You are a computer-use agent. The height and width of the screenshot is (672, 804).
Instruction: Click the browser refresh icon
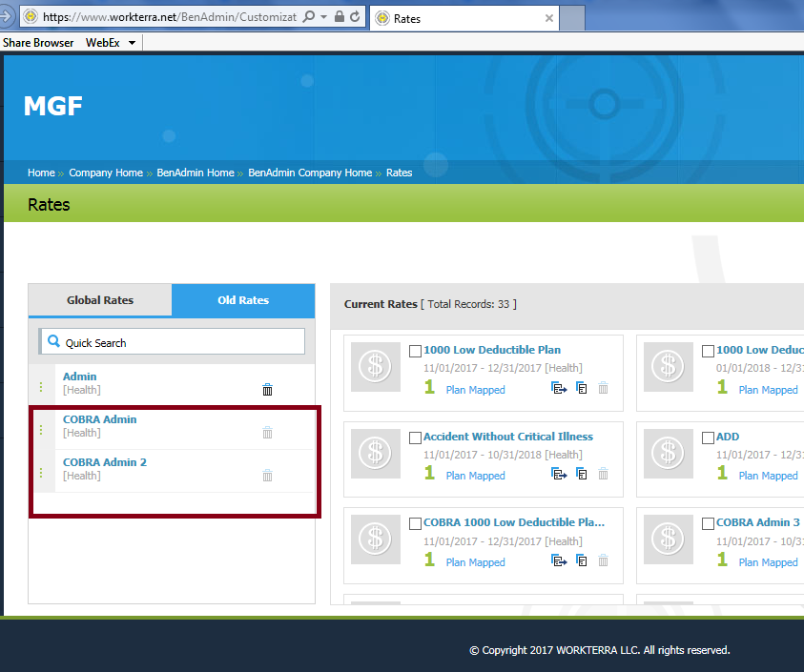pyautogui.click(x=355, y=17)
